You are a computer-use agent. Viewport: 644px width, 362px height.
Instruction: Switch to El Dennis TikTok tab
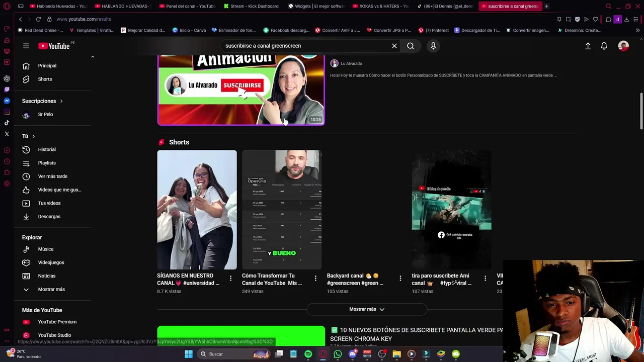pos(446,6)
